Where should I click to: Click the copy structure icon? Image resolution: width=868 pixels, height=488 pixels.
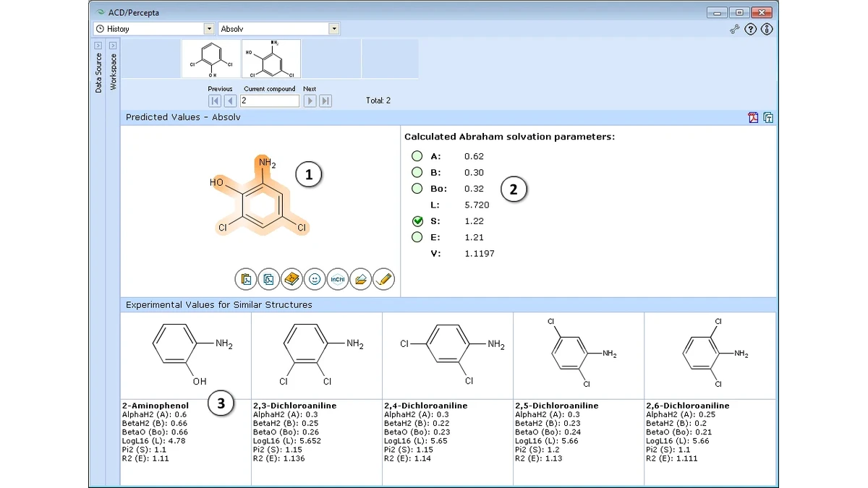[x=269, y=279]
